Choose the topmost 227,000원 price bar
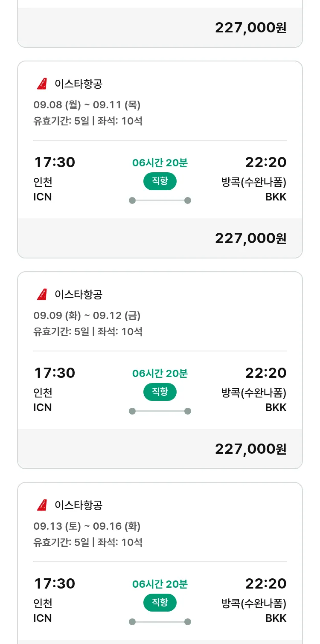Viewport: 320px width, 644px height. pos(250,28)
